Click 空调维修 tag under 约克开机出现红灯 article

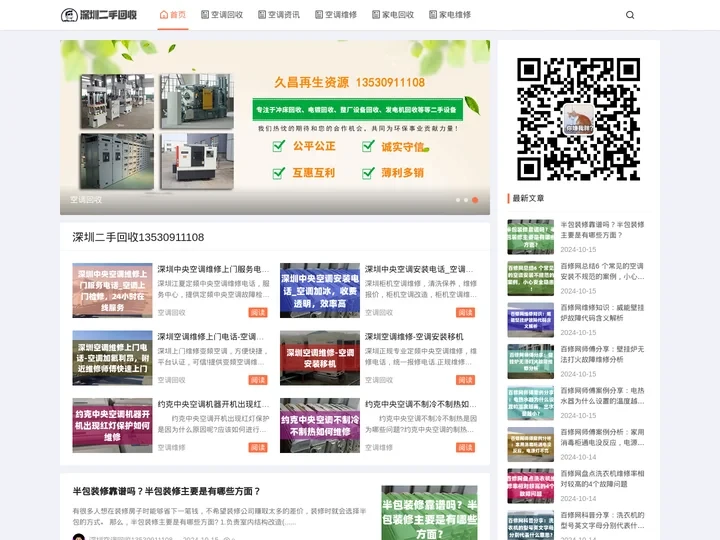(171, 448)
